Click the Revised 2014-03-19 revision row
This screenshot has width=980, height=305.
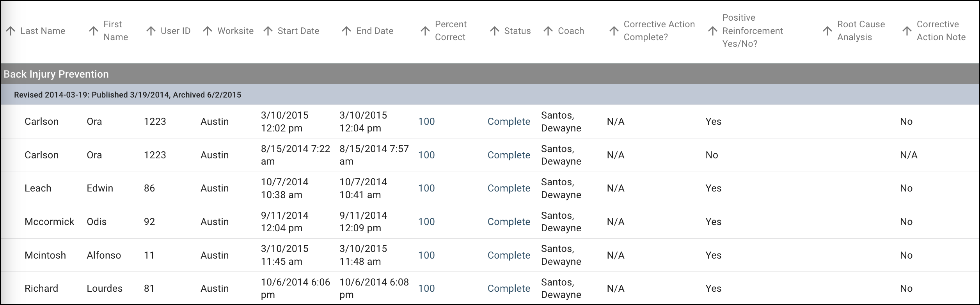128,95
